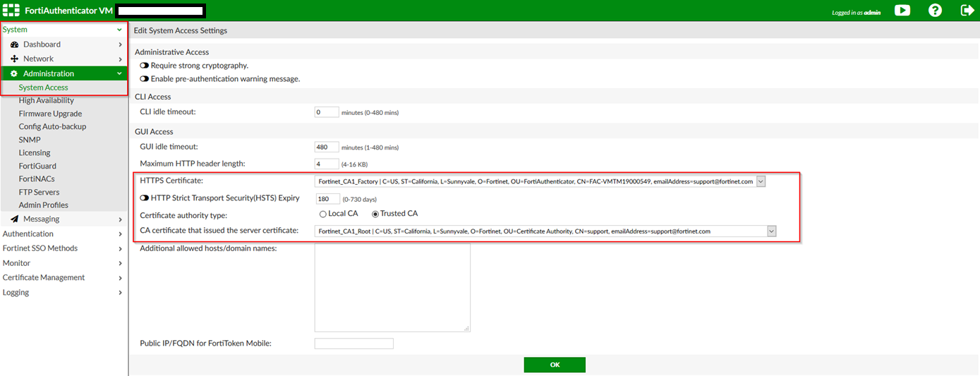
Task: Click the admin username in header
Action: pos(873,13)
